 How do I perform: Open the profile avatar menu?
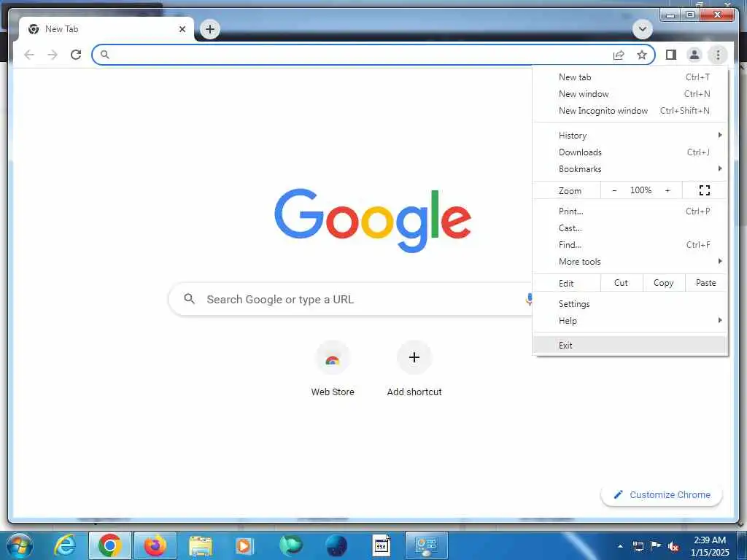point(694,55)
